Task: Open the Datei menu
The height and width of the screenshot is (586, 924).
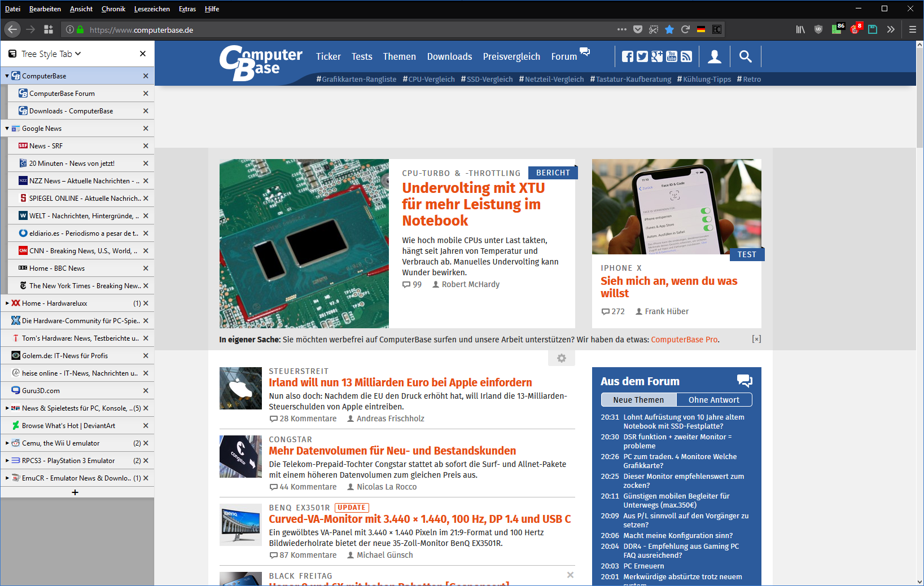Action: pyautogui.click(x=12, y=8)
